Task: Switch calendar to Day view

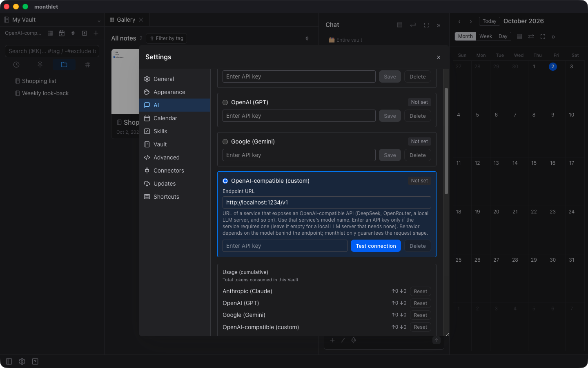Action: [x=503, y=36]
